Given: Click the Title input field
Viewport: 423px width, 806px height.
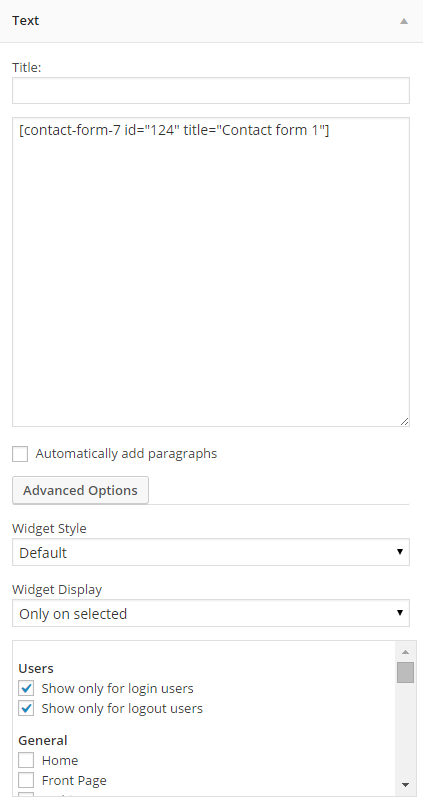Looking at the screenshot, I should [211, 90].
